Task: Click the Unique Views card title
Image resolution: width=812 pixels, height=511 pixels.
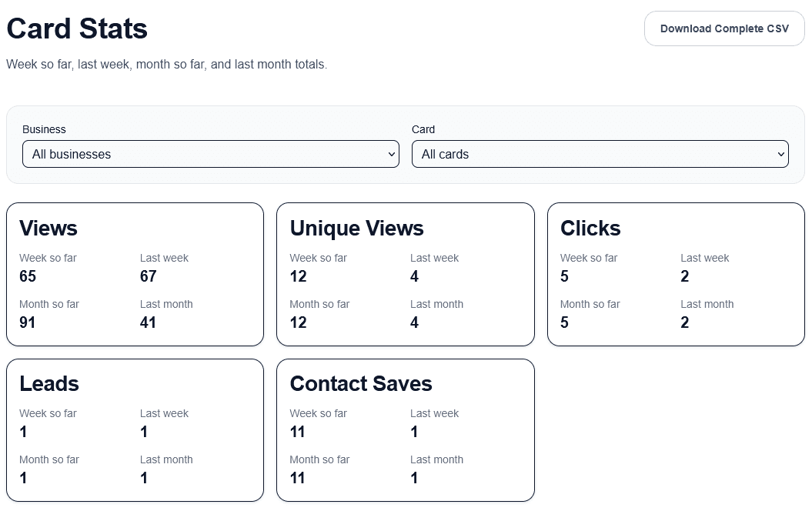Action: pos(357,229)
